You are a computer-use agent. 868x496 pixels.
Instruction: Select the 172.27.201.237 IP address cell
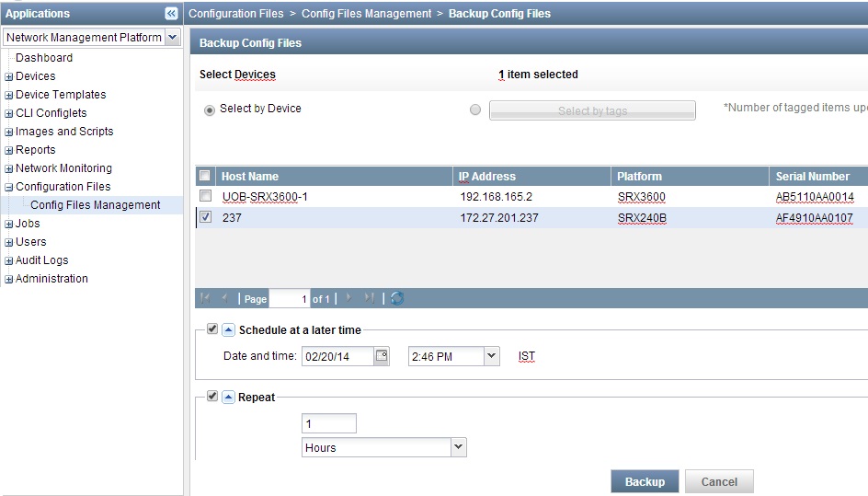(498, 218)
